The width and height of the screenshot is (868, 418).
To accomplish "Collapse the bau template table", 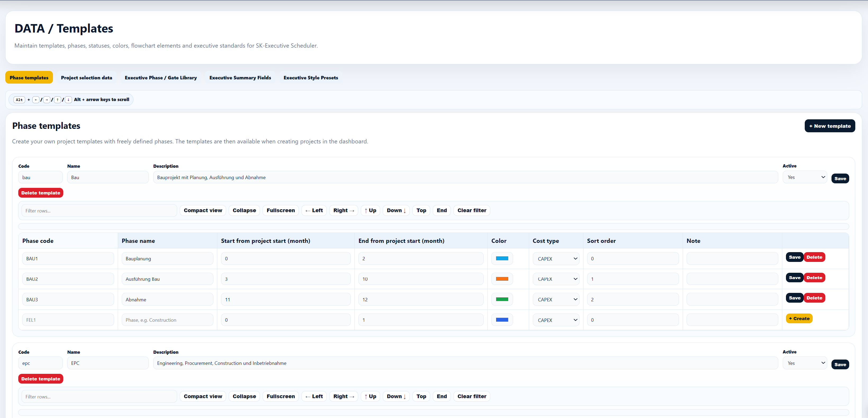I will coord(244,210).
